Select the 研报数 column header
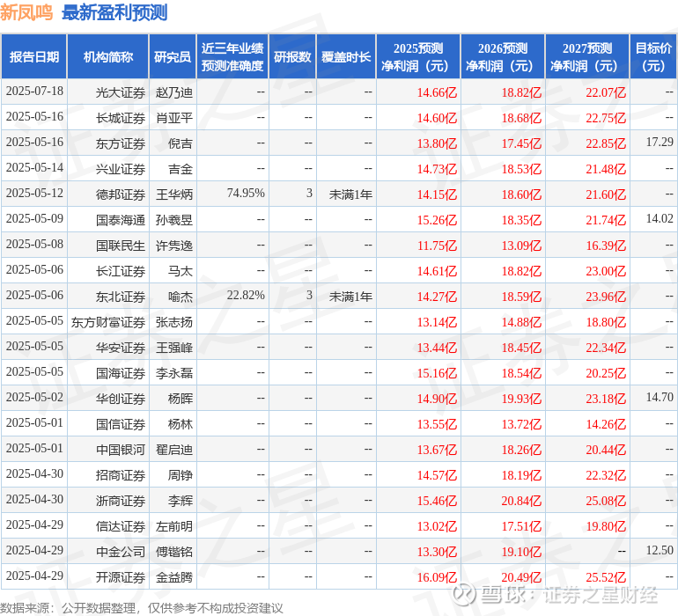 click(292, 56)
